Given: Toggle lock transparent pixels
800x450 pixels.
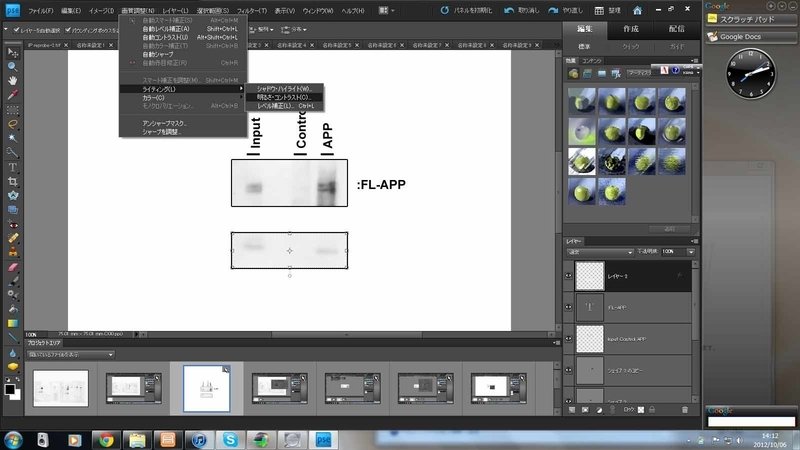Looking at the screenshot, I should [x=641, y=410].
